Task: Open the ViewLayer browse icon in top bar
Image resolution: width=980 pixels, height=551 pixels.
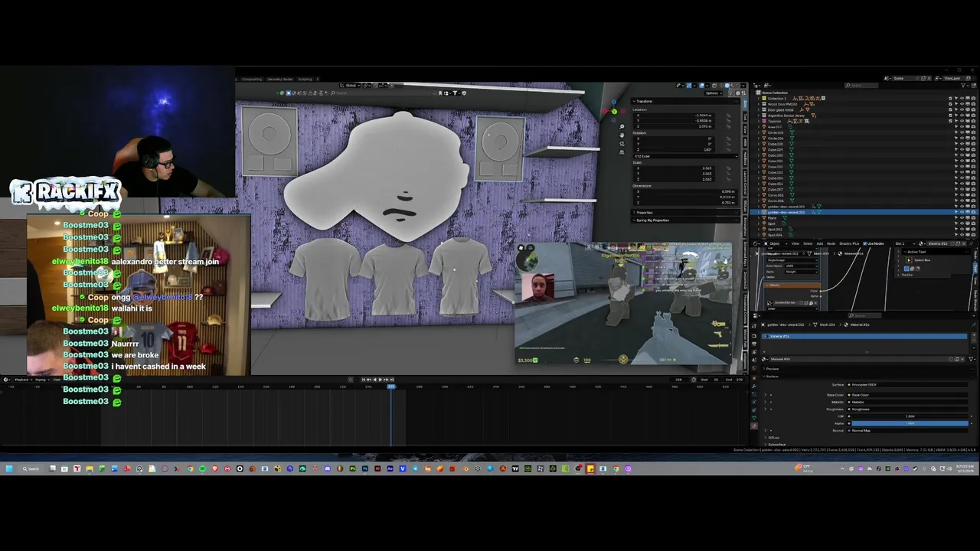Action: click(938, 79)
